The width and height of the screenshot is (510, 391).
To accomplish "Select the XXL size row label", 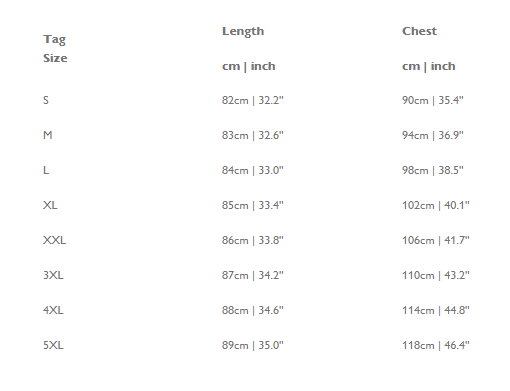I will coord(54,240).
